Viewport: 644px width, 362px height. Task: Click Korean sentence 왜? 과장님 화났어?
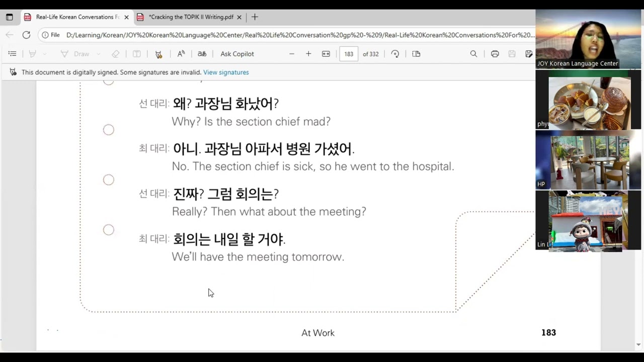(226, 104)
